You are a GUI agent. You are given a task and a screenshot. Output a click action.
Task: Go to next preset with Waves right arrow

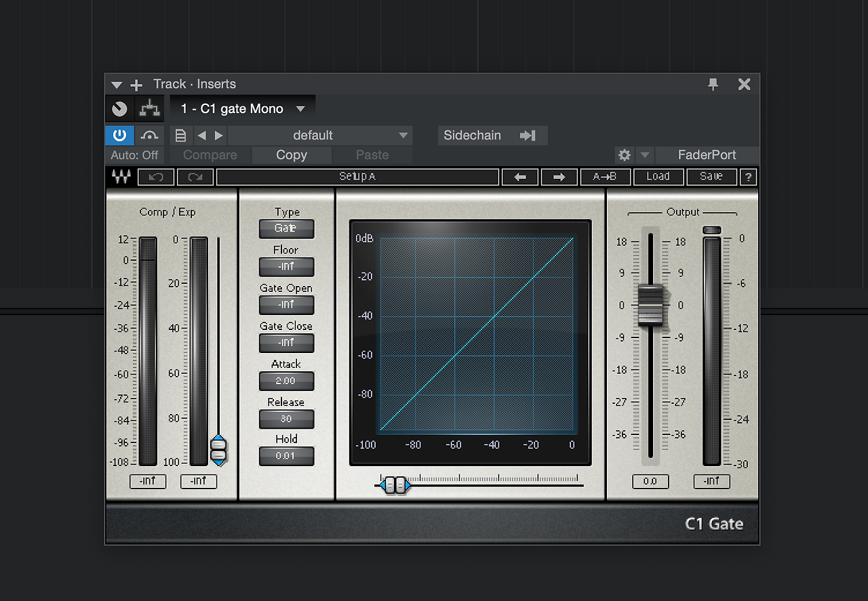click(559, 177)
